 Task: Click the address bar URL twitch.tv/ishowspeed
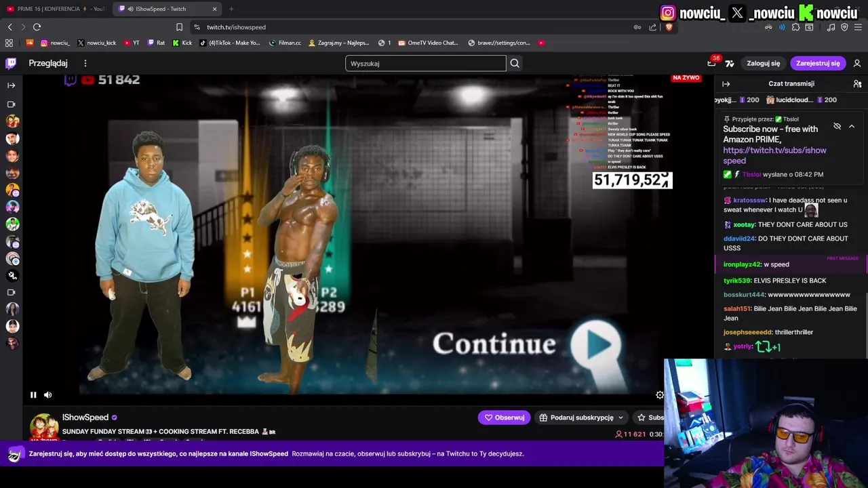236,27
